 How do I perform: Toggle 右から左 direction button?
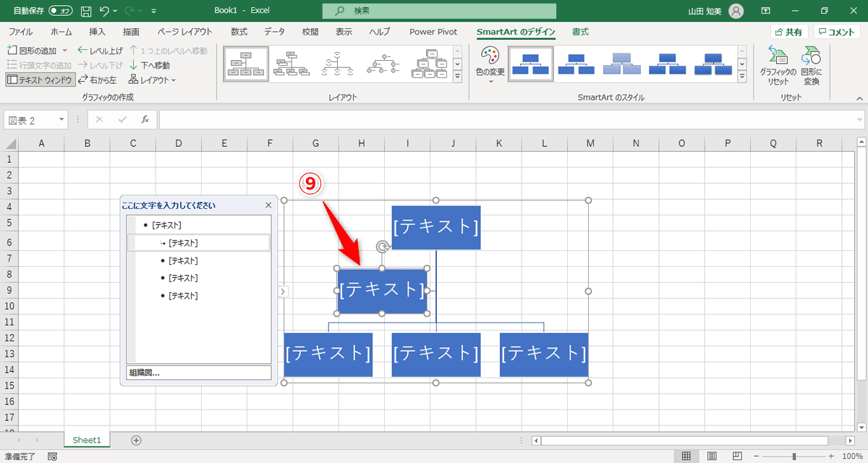(97, 80)
